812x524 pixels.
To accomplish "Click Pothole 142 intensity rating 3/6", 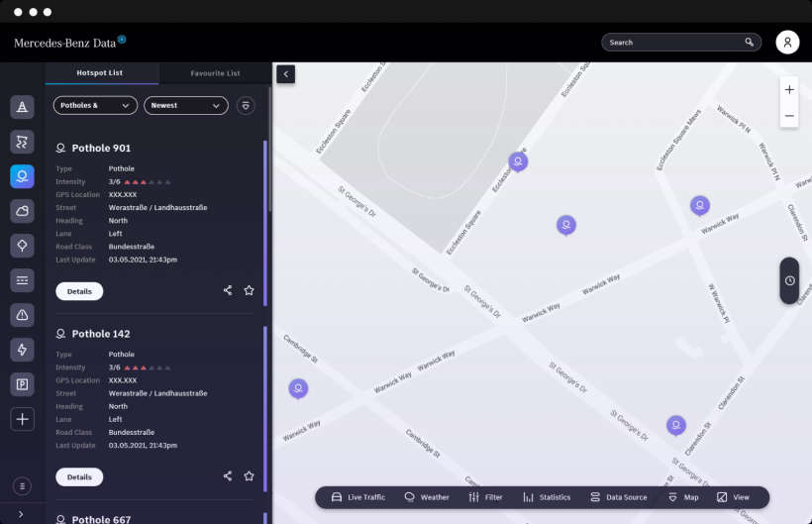I will pyautogui.click(x=140, y=367).
